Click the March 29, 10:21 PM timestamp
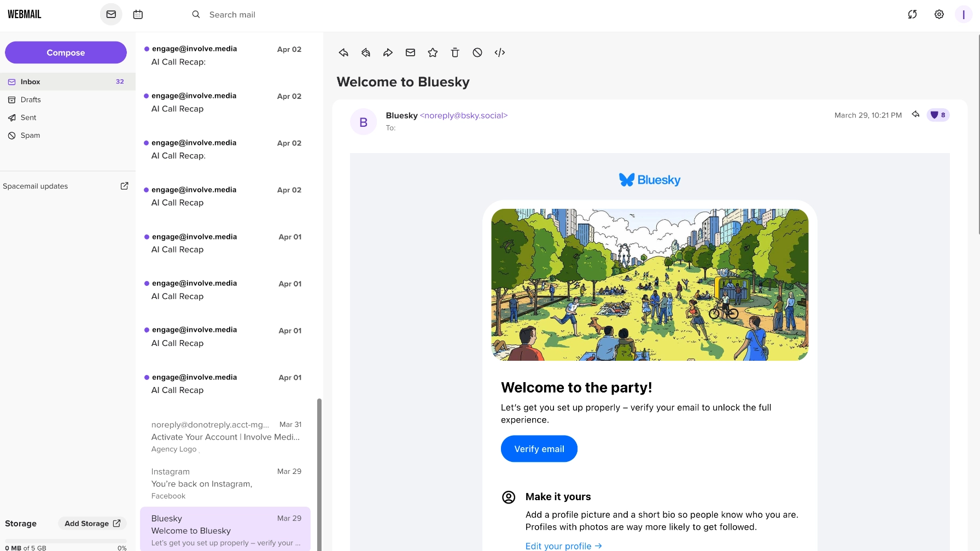Image resolution: width=980 pixels, height=551 pixels. [x=868, y=115]
